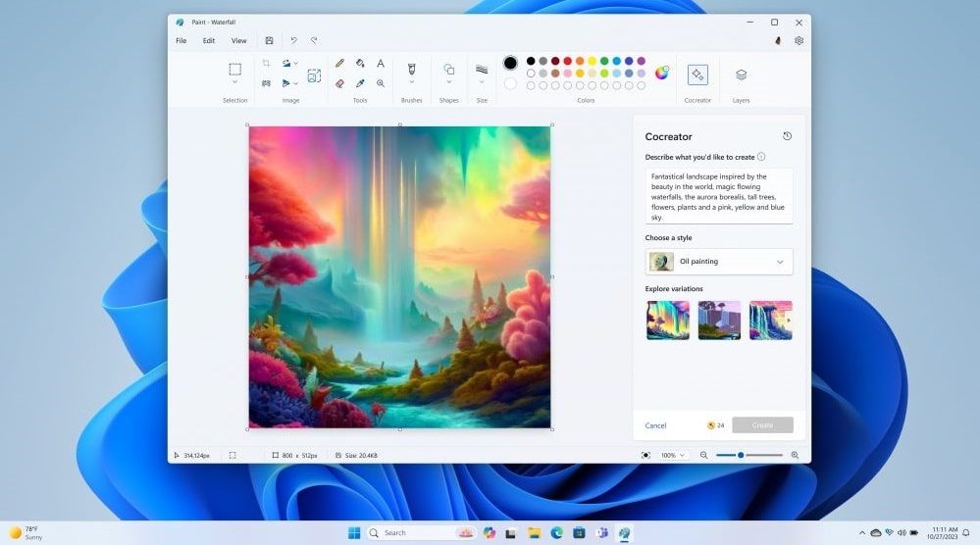Expand the Selection tool options chevron
This screenshot has width=980, height=545.
coord(235,82)
